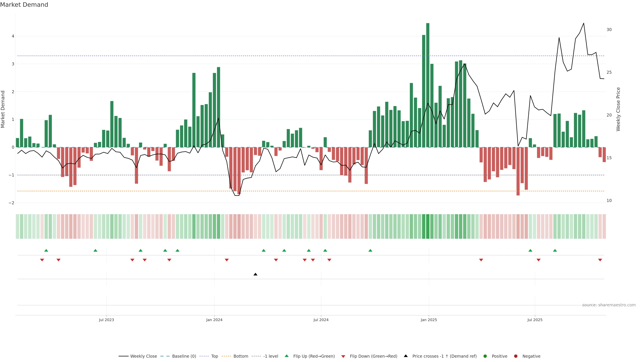Click the leftmost green flip-up triangle marker

pos(46,250)
